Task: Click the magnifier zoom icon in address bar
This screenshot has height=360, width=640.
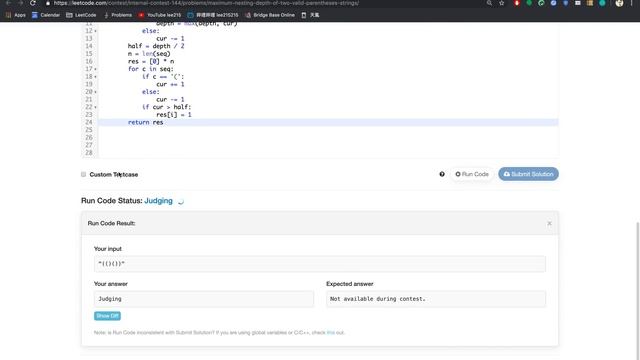Action: pos(489,3)
